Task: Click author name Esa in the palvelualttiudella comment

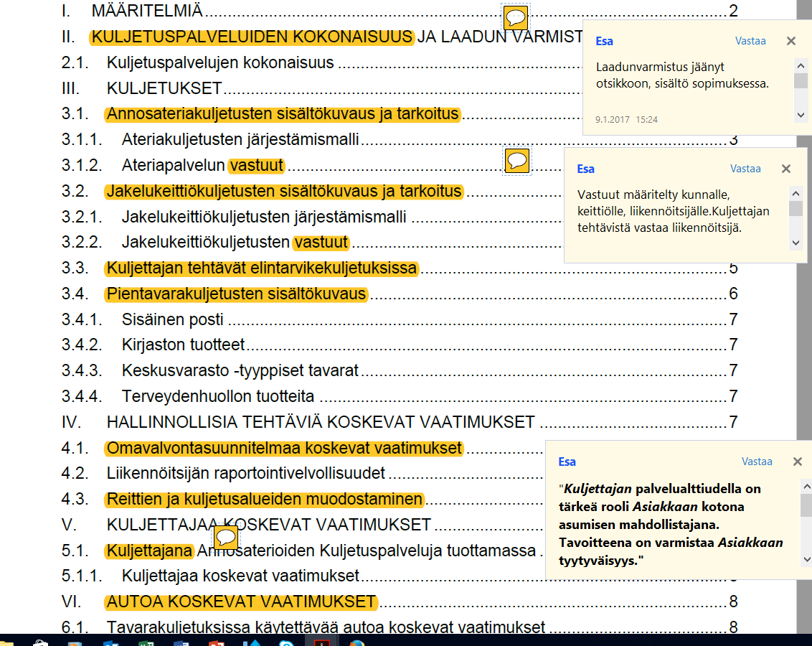Action: coord(567,462)
